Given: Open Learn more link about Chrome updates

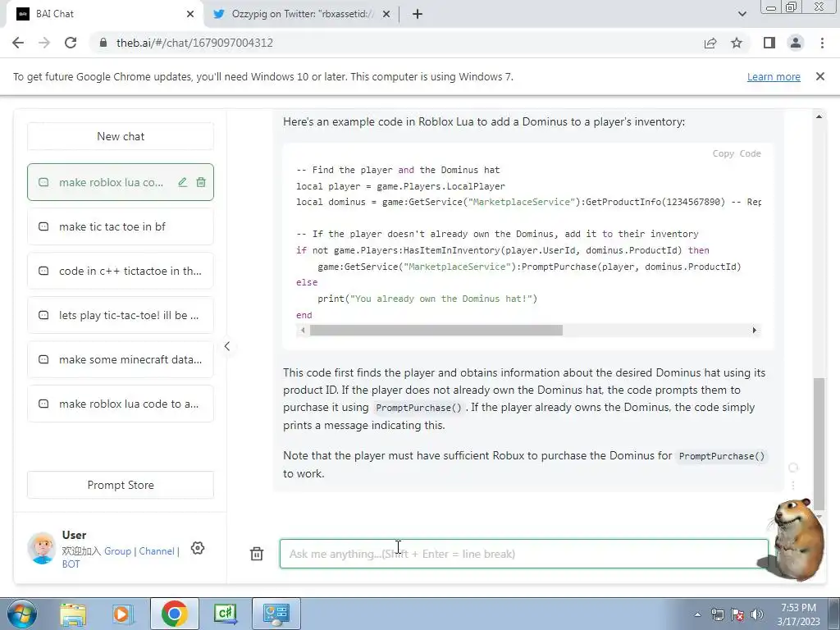Looking at the screenshot, I should tap(774, 76).
